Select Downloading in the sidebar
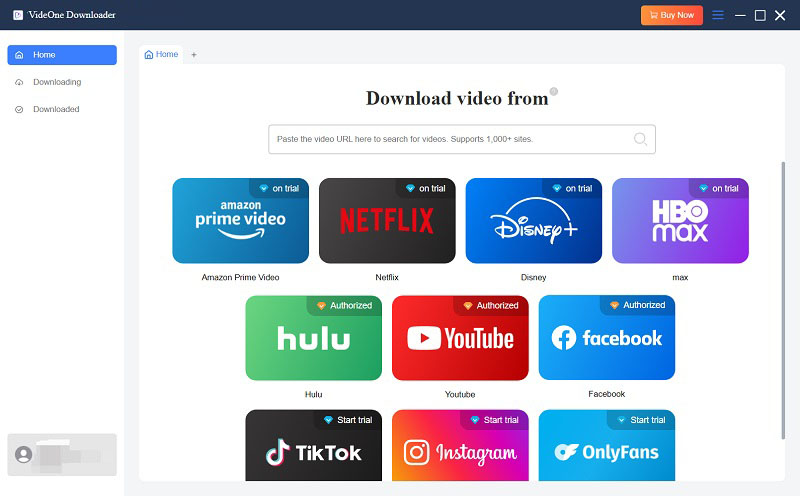The height and width of the screenshot is (496, 800). pos(57,82)
